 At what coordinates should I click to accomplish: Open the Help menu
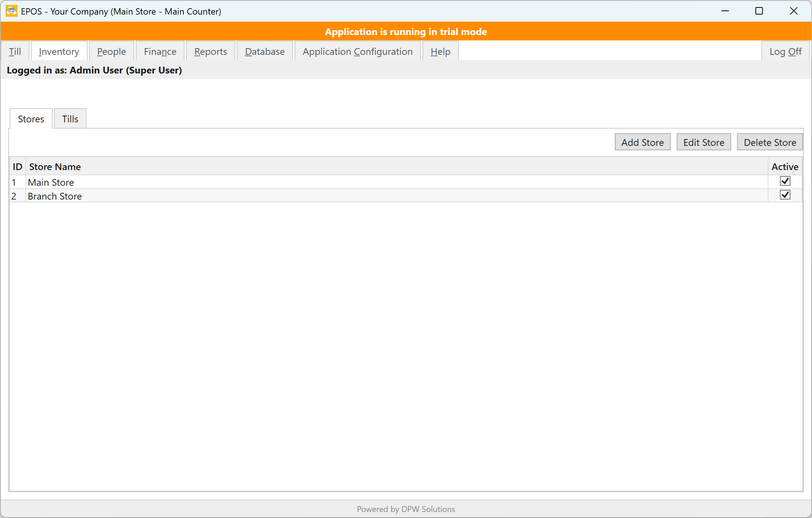440,51
